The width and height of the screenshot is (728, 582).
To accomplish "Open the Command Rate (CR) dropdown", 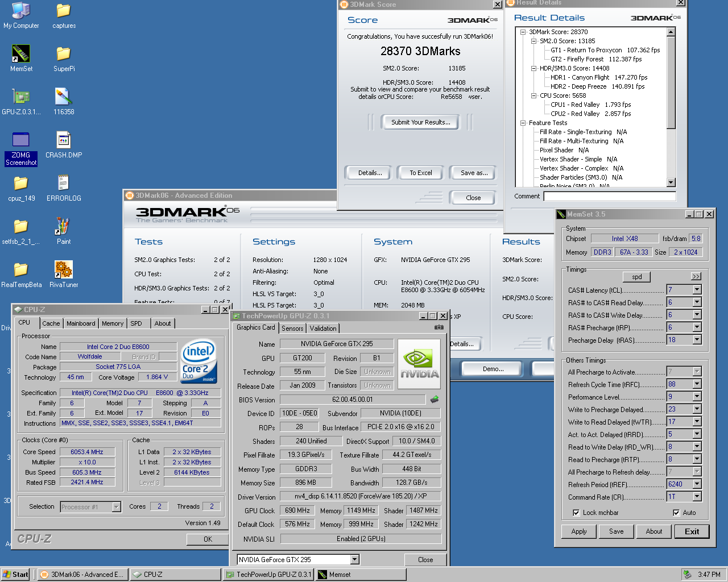I will pos(697,497).
